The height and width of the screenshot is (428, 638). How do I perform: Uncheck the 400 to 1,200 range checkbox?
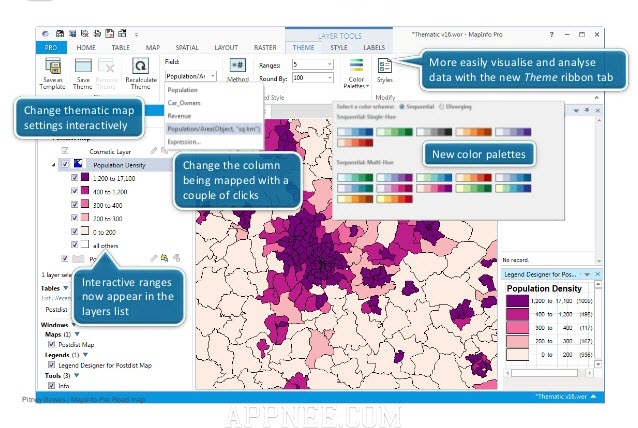click(x=74, y=191)
